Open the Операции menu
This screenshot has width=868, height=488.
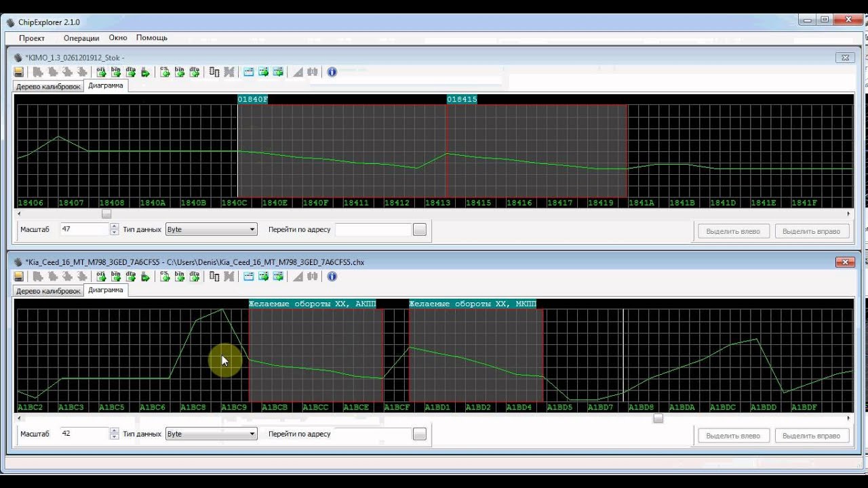tap(81, 38)
